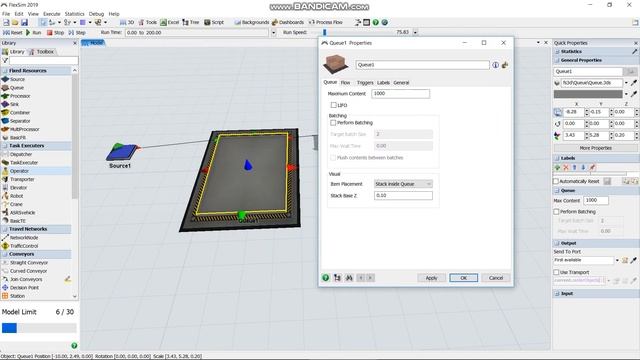The image size is (640, 360).
Task: Open the Backgrounds toolbar item
Action: [x=252, y=22]
